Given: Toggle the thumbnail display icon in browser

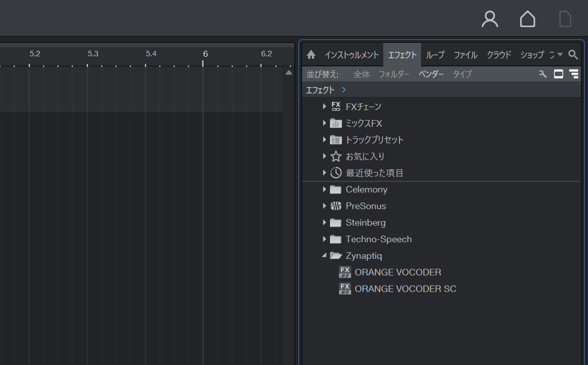Looking at the screenshot, I should 558,74.
